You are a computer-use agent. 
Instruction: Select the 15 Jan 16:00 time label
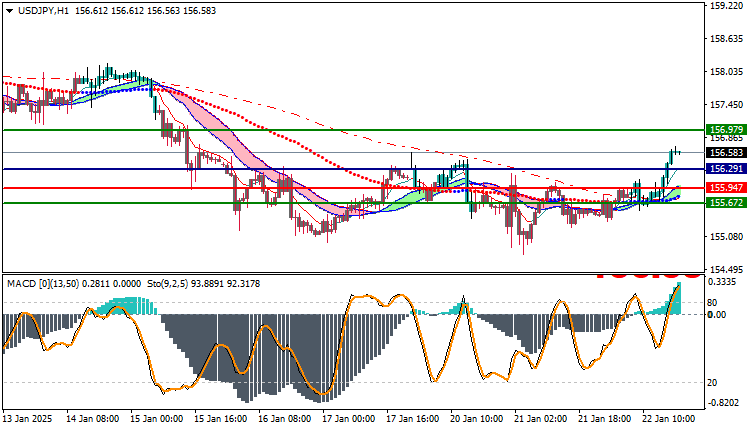pyautogui.click(x=221, y=419)
